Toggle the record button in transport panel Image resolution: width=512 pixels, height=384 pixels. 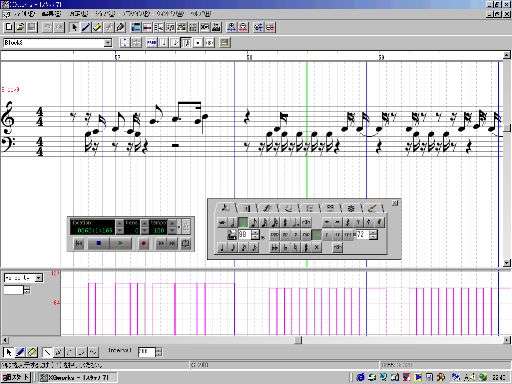(144, 244)
